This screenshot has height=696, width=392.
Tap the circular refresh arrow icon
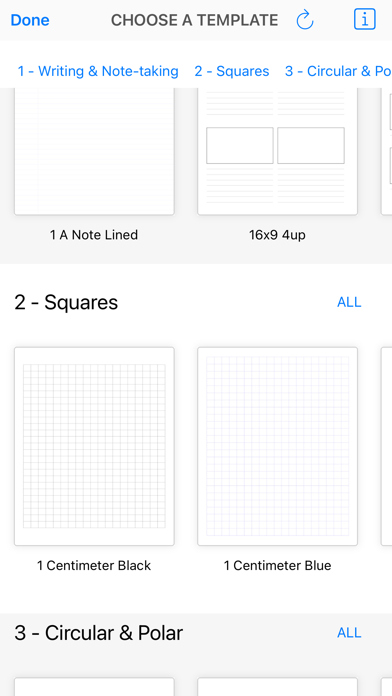(305, 20)
